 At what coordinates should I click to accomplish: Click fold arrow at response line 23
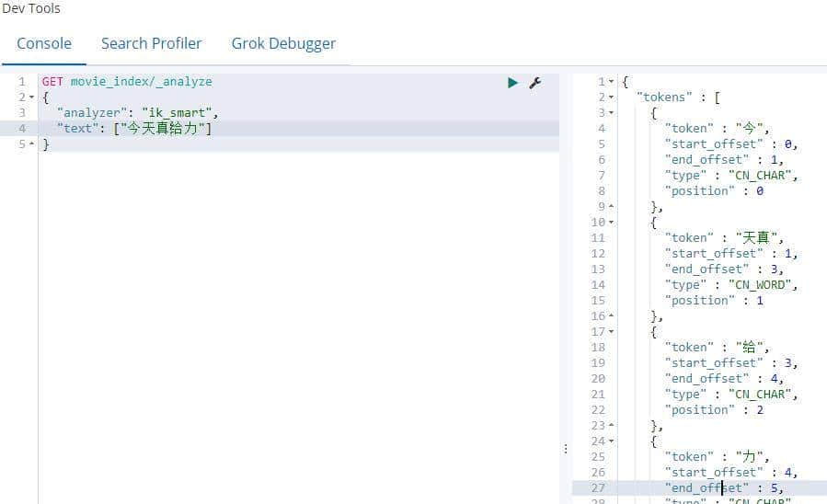pos(612,425)
